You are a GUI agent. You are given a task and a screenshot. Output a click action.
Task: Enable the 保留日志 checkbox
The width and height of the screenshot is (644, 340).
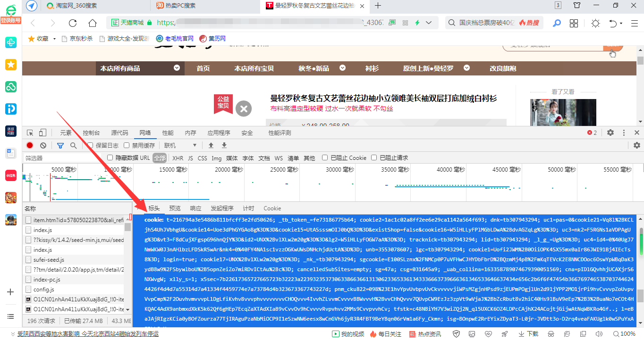91,145
